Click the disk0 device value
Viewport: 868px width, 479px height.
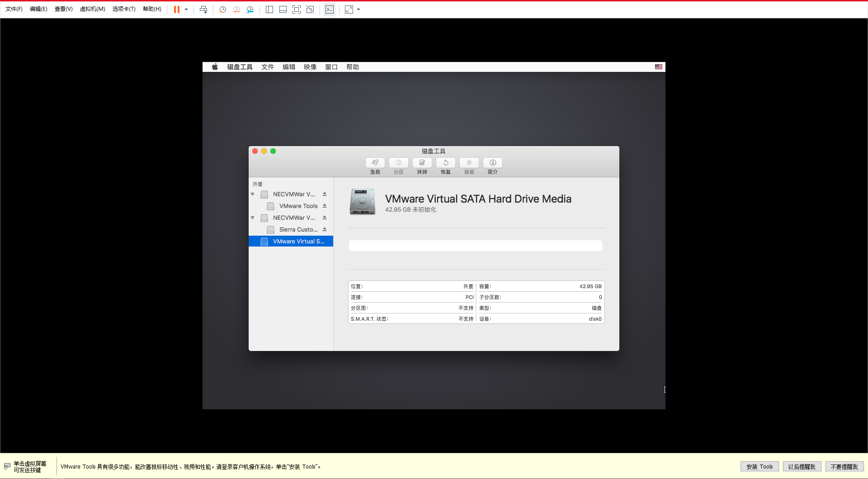[595, 319]
